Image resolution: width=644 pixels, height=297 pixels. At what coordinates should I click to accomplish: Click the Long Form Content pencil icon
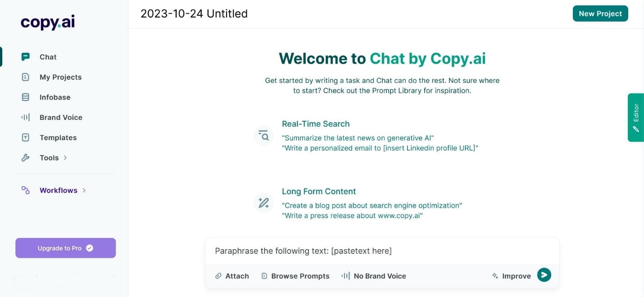[x=264, y=203]
